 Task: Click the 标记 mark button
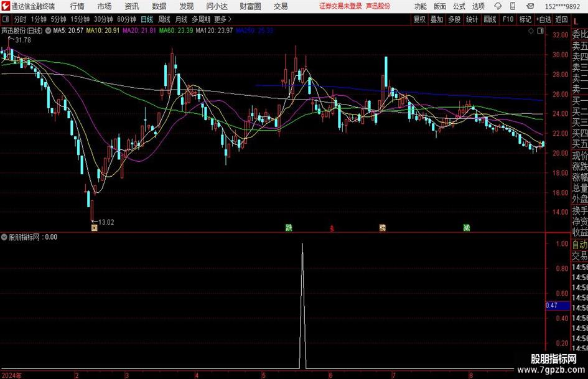coord(525,19)
